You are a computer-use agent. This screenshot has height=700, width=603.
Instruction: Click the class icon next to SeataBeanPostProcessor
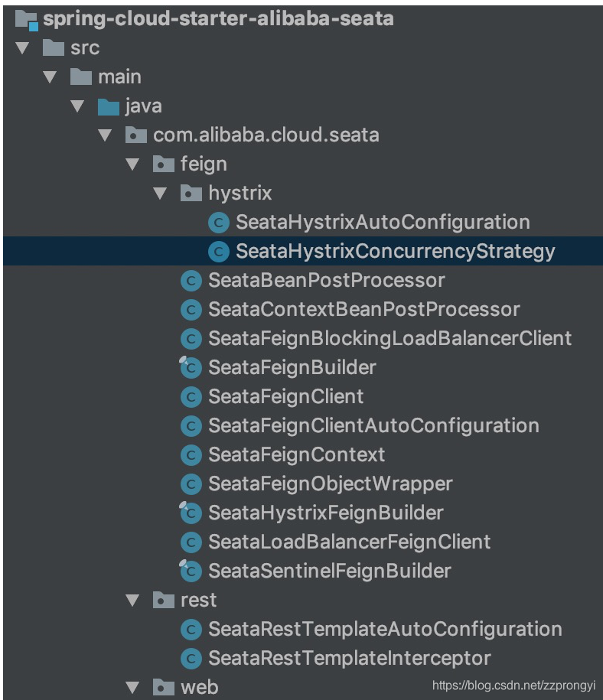[x=191, y=281]
